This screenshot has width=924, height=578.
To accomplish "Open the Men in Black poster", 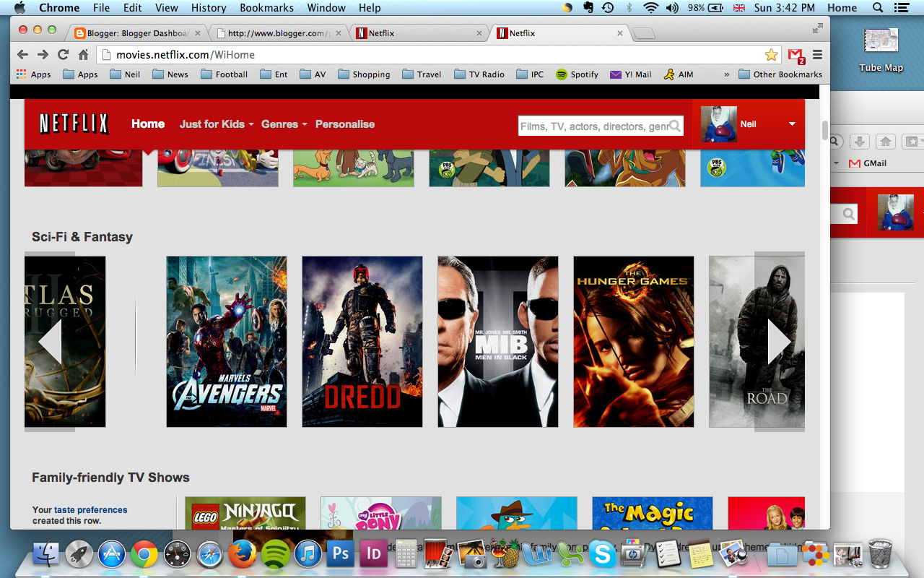I will tap(498, 342).
